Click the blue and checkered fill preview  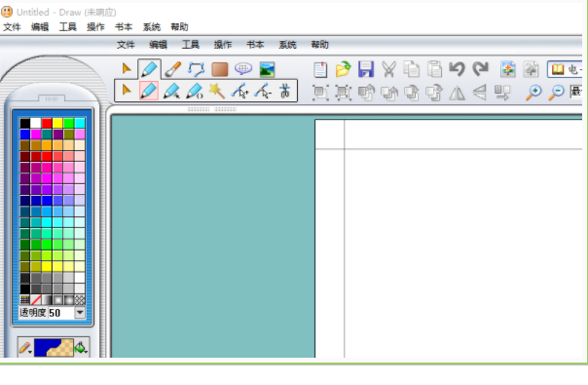pos(54,348)
